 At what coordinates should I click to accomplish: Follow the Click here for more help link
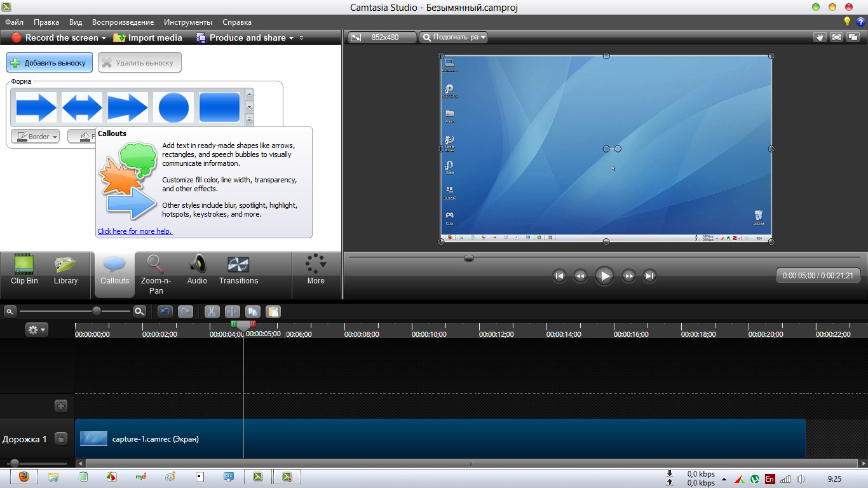(135, 231)
